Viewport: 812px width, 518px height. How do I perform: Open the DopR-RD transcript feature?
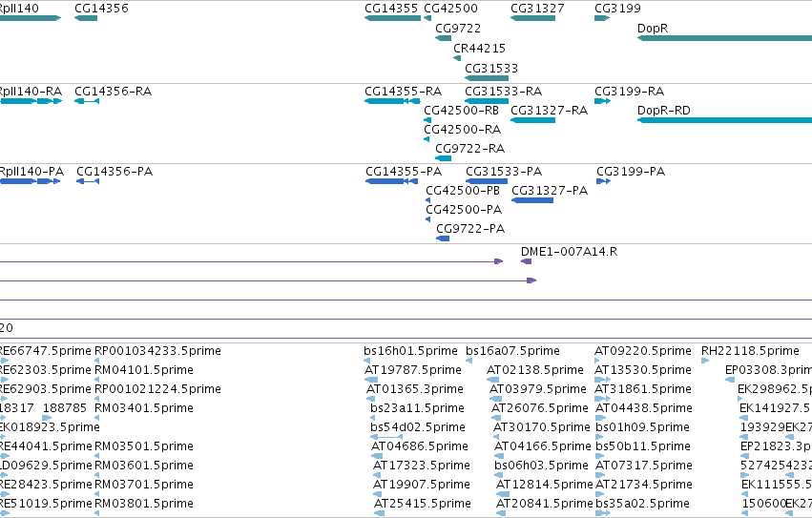(x=724, y=120)
